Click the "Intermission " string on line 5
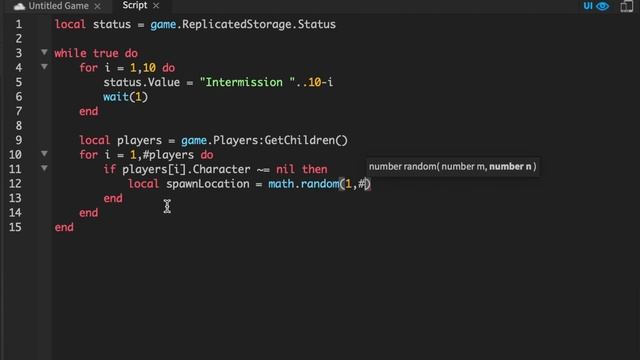 (x=247, y=82)
